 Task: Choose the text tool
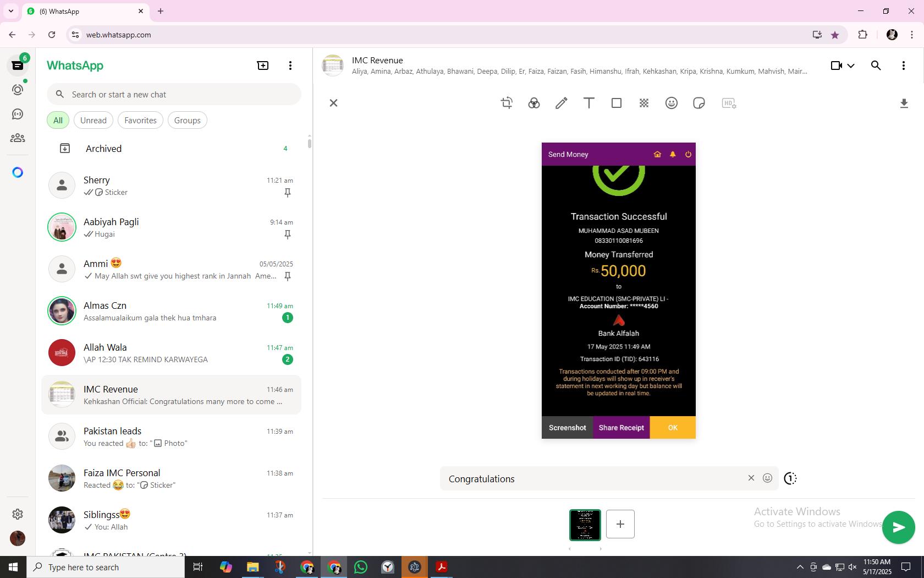click(x=589, y=103)
